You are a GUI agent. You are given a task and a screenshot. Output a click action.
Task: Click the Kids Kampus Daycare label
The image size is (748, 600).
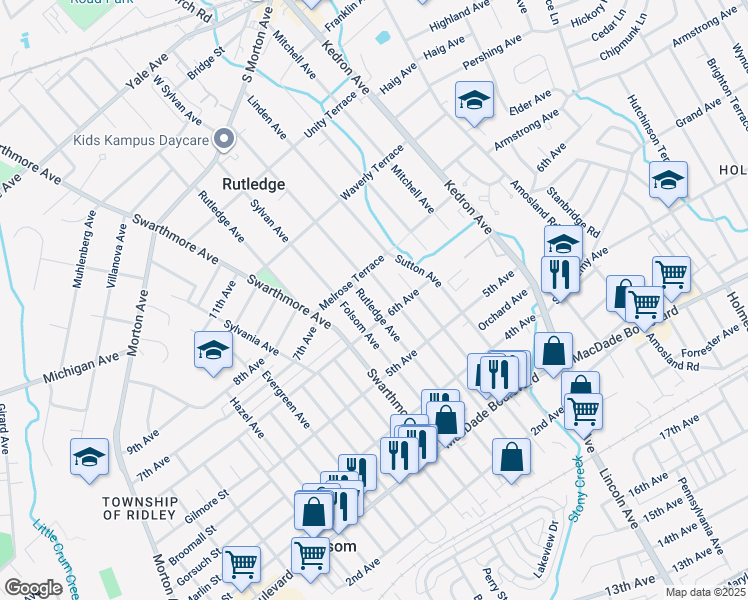[141, 140]
